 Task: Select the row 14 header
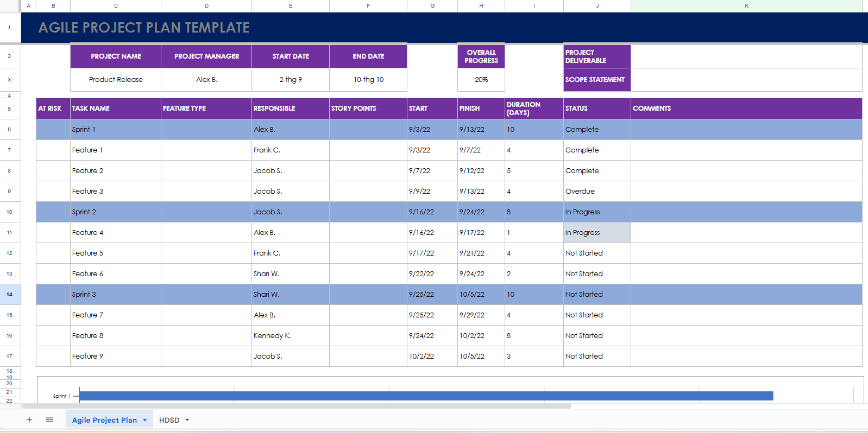pyautogui.click(x=10, y=295)
